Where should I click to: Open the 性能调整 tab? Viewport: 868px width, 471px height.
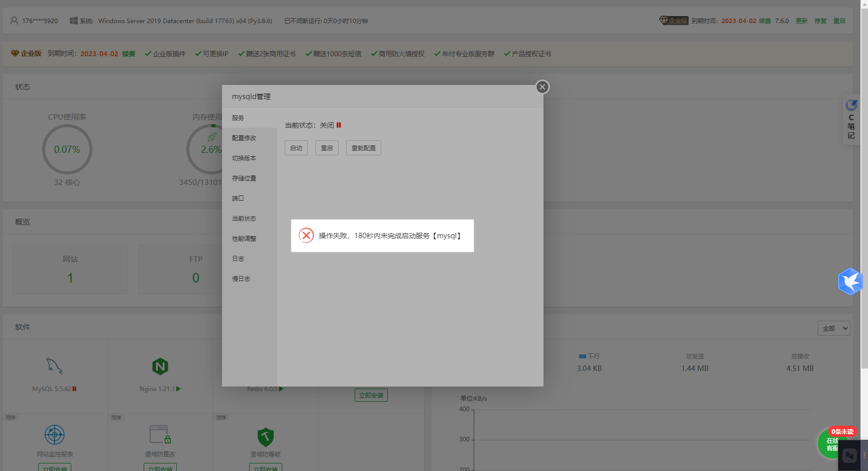(250, 238)
